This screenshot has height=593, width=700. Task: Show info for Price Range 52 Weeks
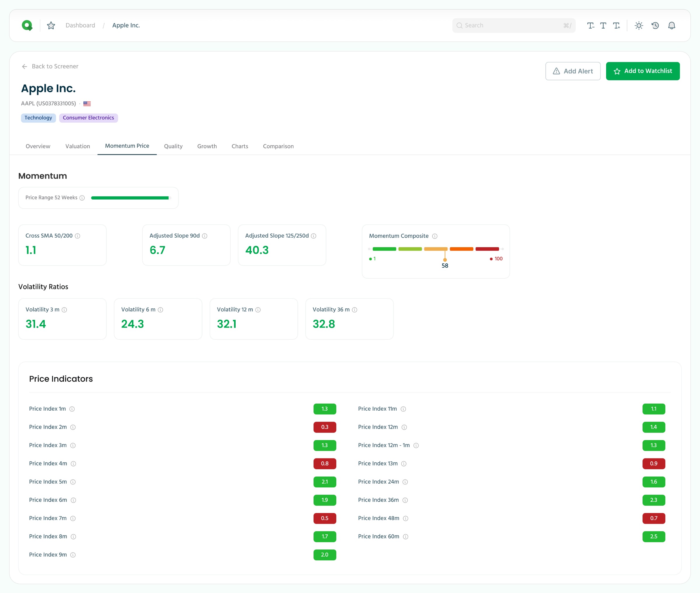pyautogui.click(x=82, y=198)
